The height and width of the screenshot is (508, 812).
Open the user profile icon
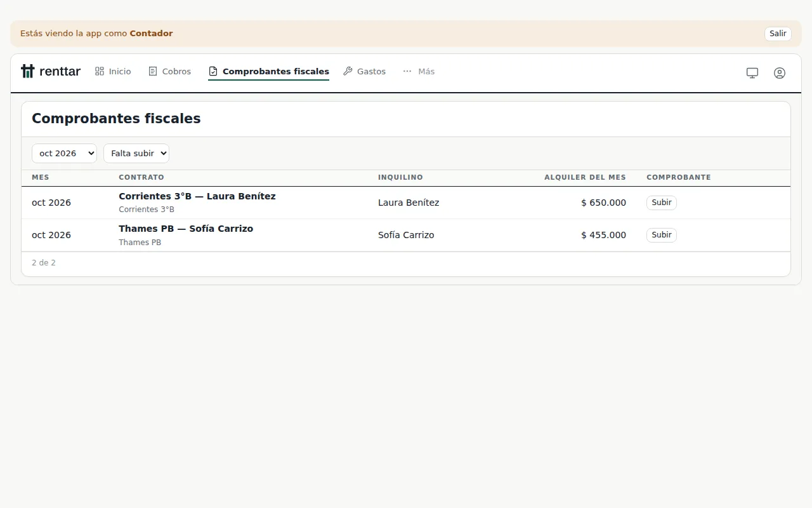(x=780, y=73)
